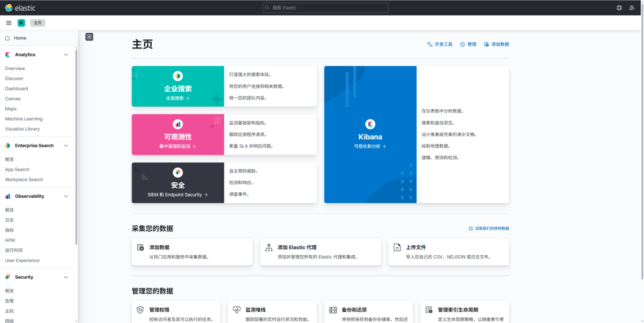Click the 监测堆栈 heartbeat icon

click(x=237, y=310)
